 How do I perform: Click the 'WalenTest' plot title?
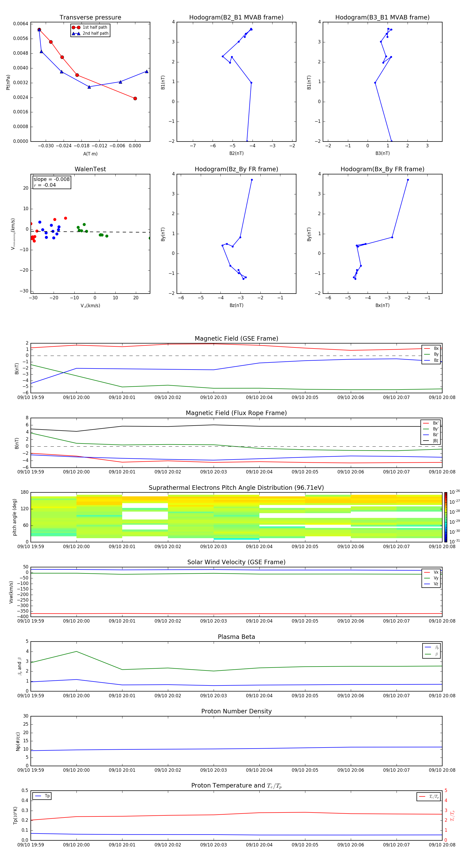click(90, 169)
